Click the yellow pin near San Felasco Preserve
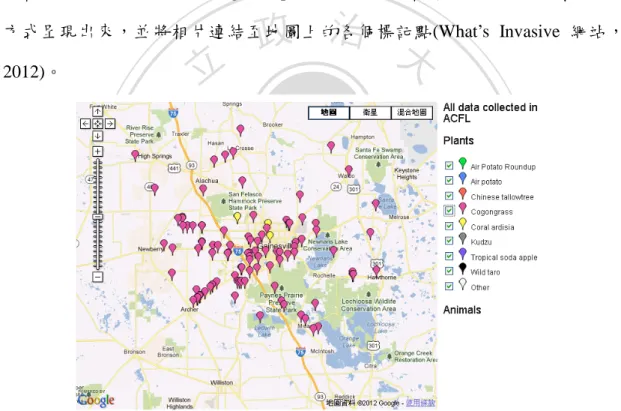Screen dimensions: 621x411 click(x=237, y=217)
